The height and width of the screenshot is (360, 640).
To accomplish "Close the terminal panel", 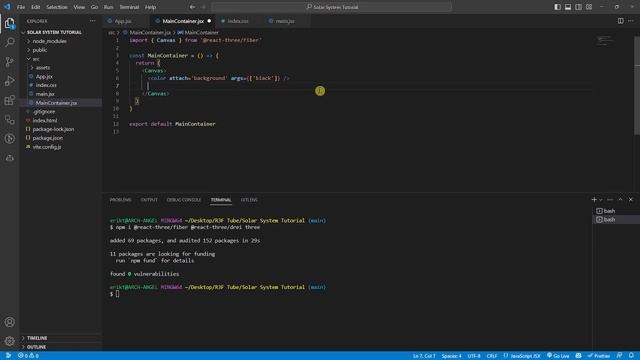I will click(x=631, y=200).
